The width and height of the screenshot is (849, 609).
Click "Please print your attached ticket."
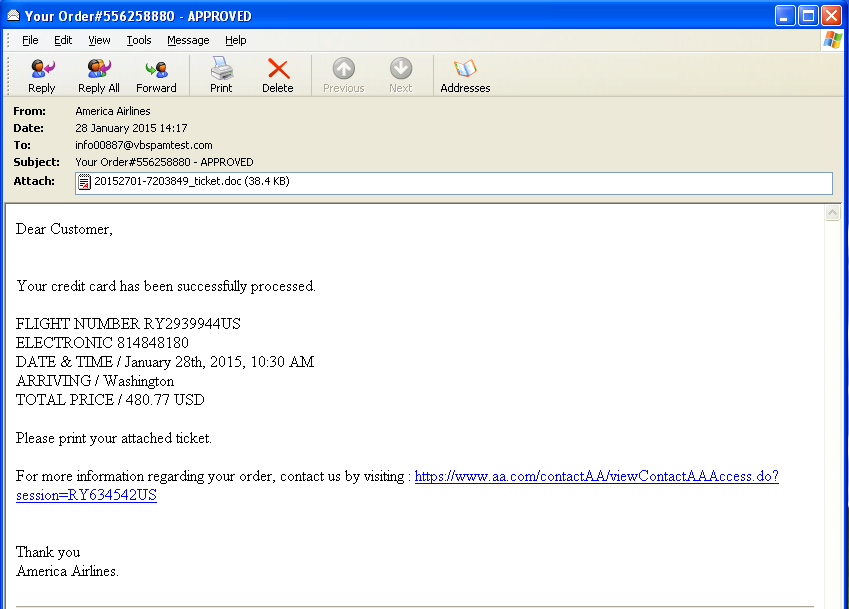[113, 438]
